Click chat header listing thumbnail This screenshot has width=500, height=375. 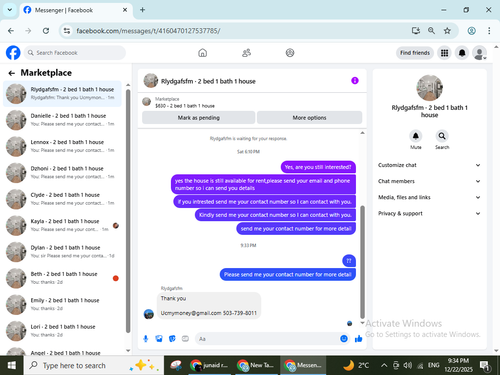coord(151,81)
